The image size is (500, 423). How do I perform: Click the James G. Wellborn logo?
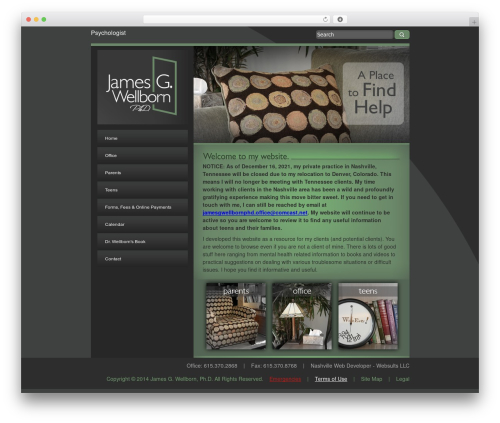(x=142, y=87)
